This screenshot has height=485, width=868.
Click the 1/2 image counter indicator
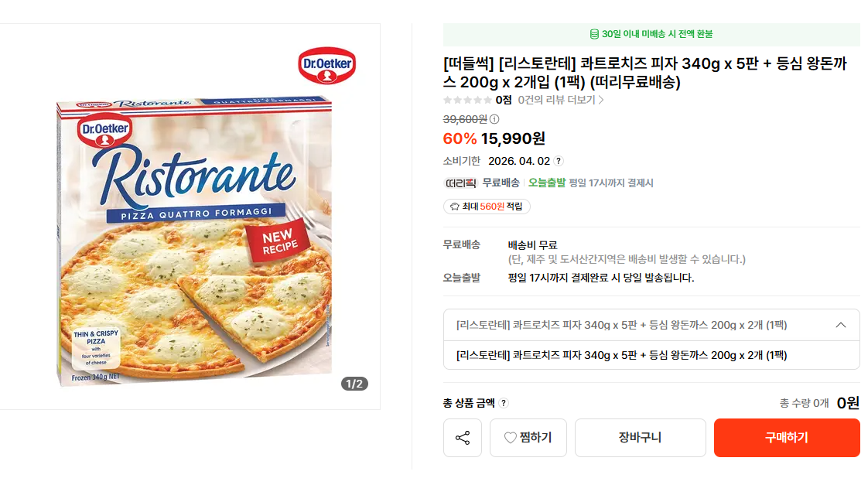pos(354,384)
